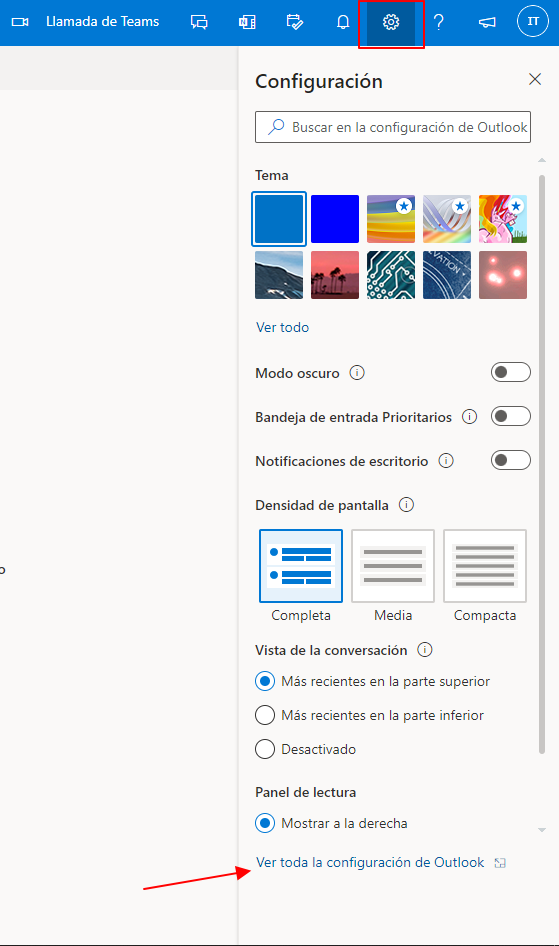Select Completa display density

[301, 566]
